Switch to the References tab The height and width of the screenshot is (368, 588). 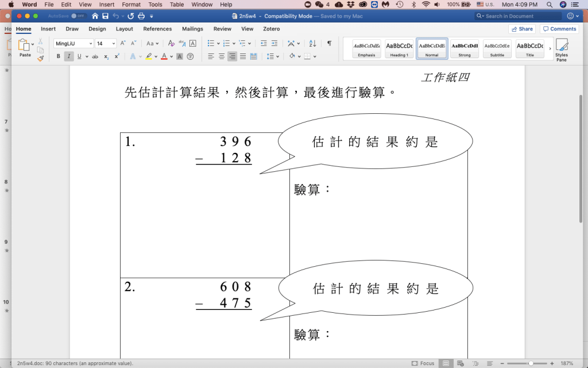[157, 29]
